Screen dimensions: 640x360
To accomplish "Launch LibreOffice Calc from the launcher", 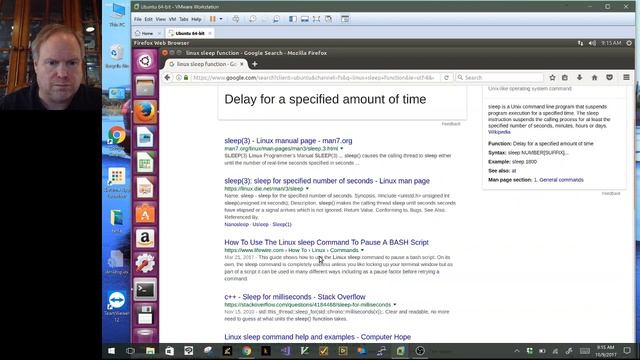I will (x=145, y=162).
